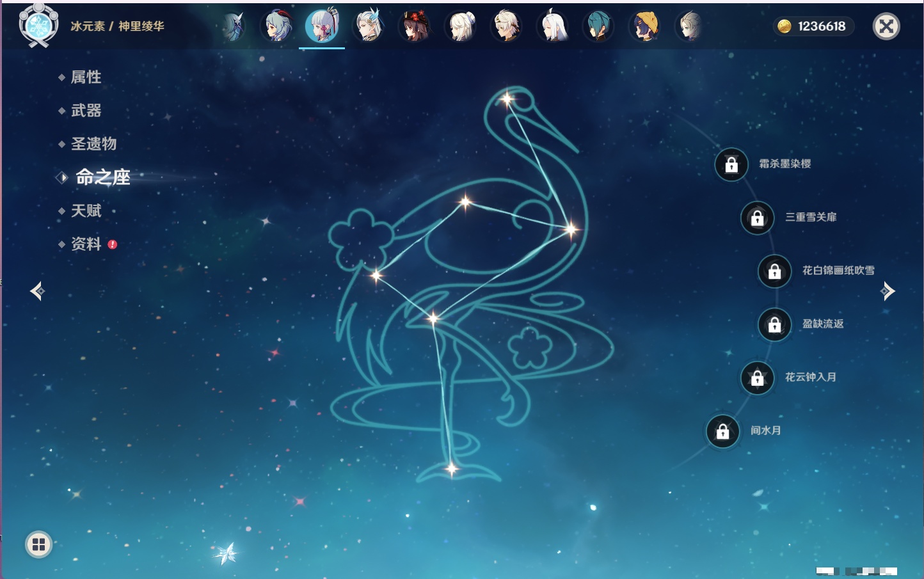Select Shenhe's long white-haired portrait
924x579 pixels.
(x=553, y=26)
